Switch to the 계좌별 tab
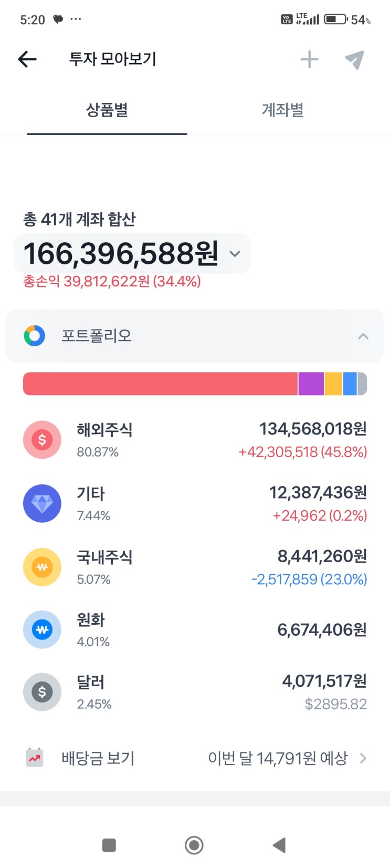Image resolution: width=390 pixels, height=868 pixels. point(282,110)
